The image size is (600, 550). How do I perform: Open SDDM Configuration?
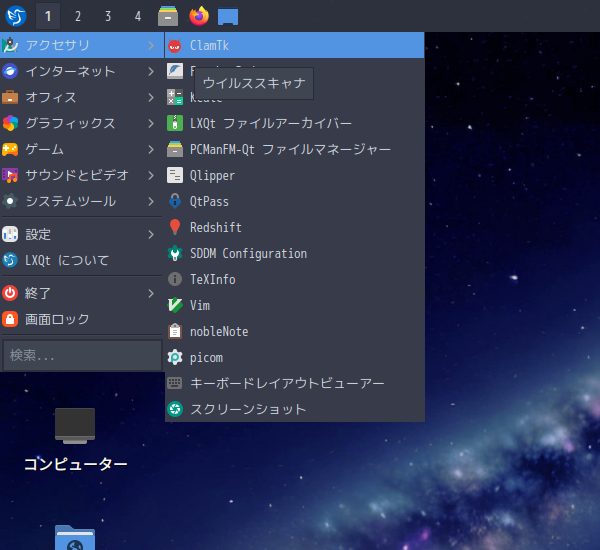295,253
